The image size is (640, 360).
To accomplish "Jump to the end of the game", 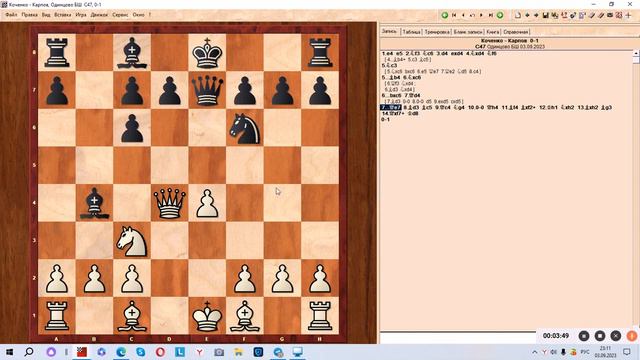I will pos(491,15).
